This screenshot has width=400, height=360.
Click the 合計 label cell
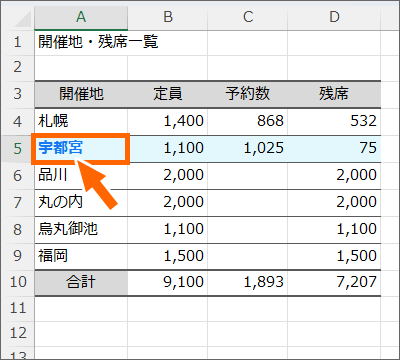pyautogui.click(x=81, y=282)
